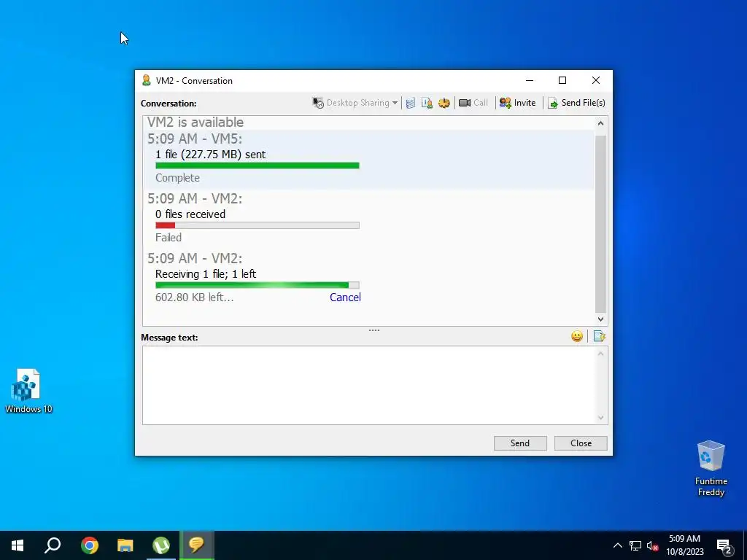Click the network icon in system tray
This screenshot has height=560, width=747.
(635, 545)
